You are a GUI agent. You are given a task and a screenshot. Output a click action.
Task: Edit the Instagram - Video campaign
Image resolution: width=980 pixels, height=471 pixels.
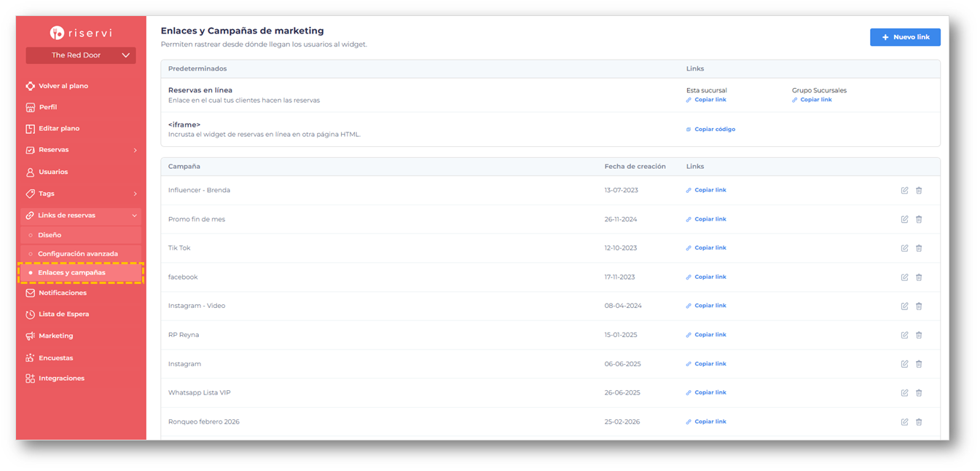(x=904, y=306)
